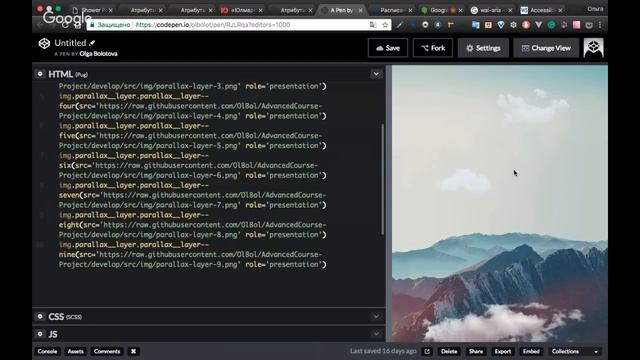640x360 pixels.
Task: Click the Embed button
Action: (x=531, y=351)
